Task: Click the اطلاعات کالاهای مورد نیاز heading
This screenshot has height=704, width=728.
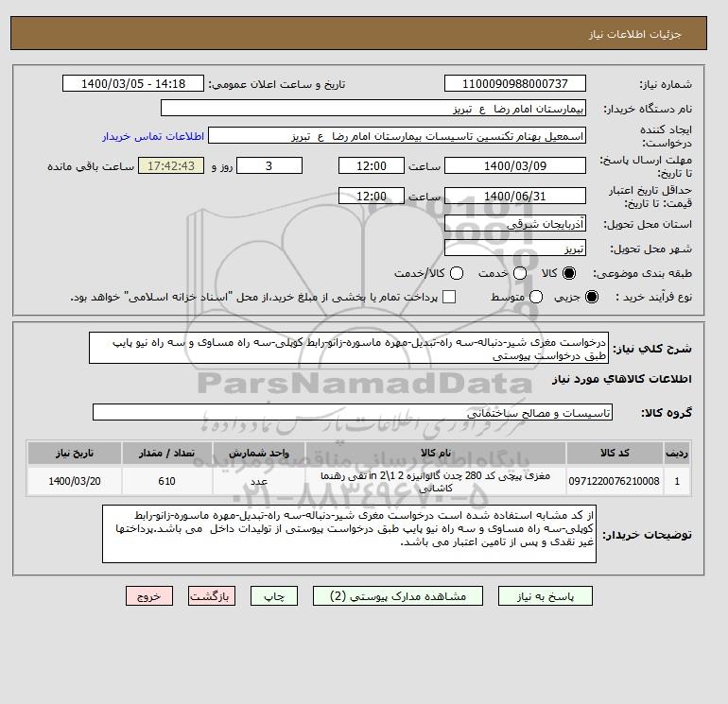Action: (622, 379)
